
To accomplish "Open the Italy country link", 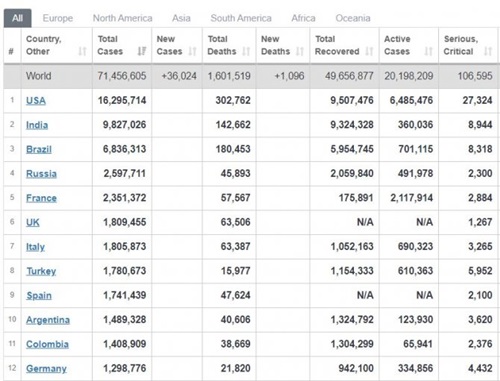I will (x=35, y=247).
